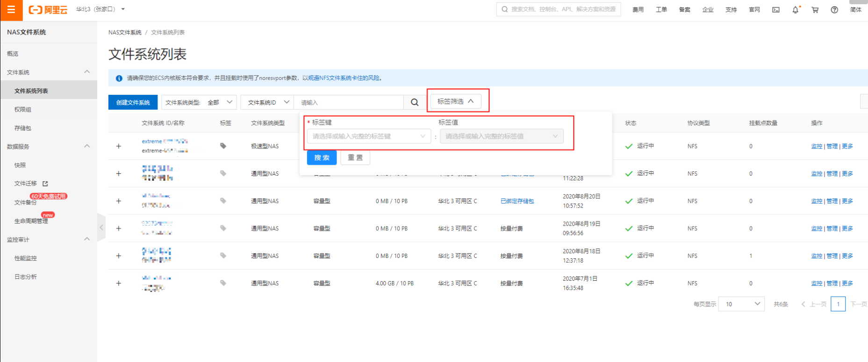Viewport: 868px width, 362px height.
Task: Click top global search box
Action: [x=559, y=9]
